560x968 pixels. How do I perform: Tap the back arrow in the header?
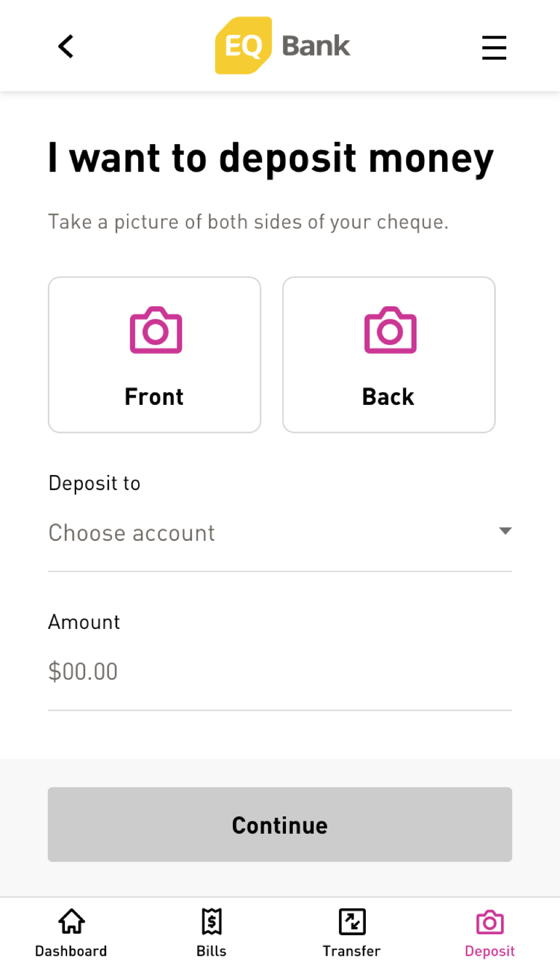pyautogui.click(x=66, y=47)
